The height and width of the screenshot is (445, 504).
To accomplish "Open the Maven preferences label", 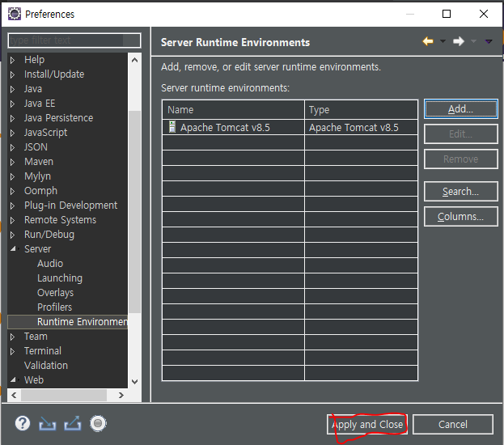I will (x=39, y=161).
